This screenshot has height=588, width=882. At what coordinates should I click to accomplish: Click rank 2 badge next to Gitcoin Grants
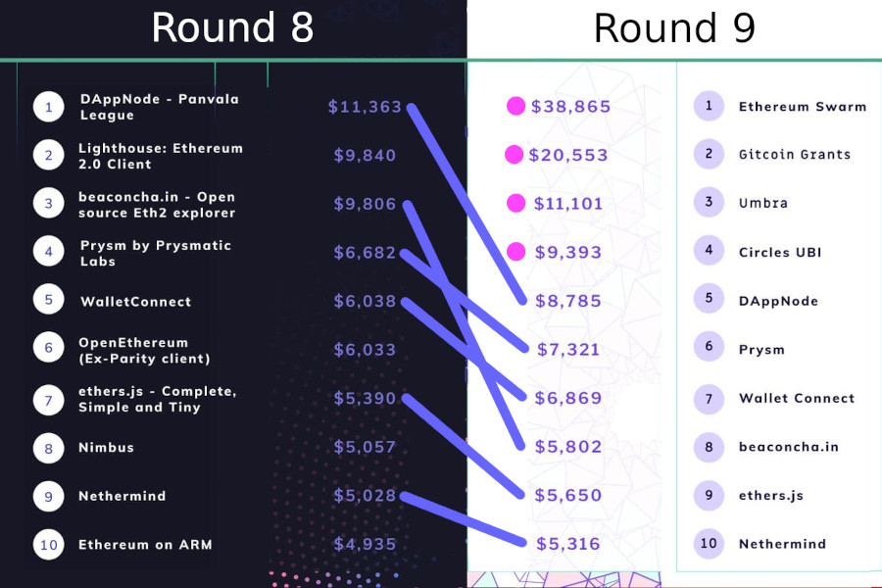[x=709, y=154]
